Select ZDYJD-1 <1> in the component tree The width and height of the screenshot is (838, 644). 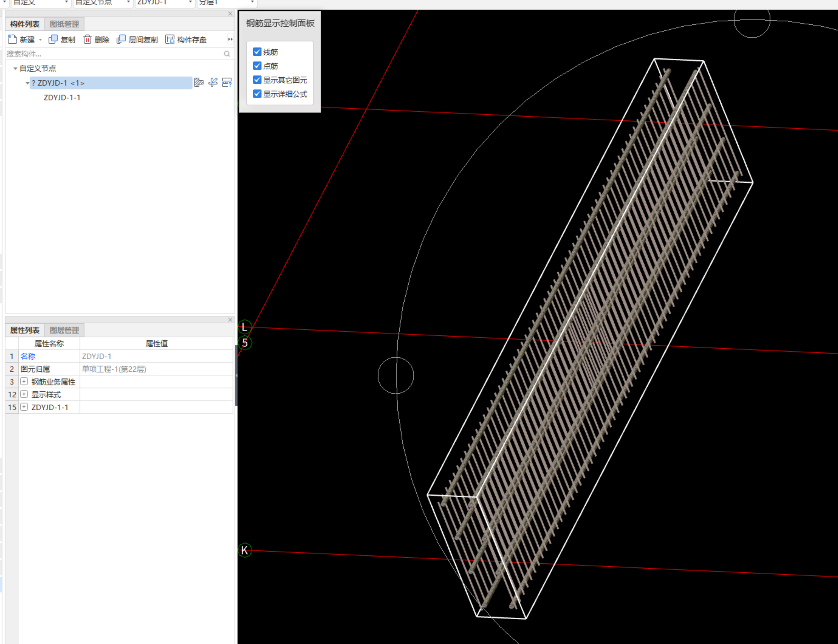click(x=111, y=83)
